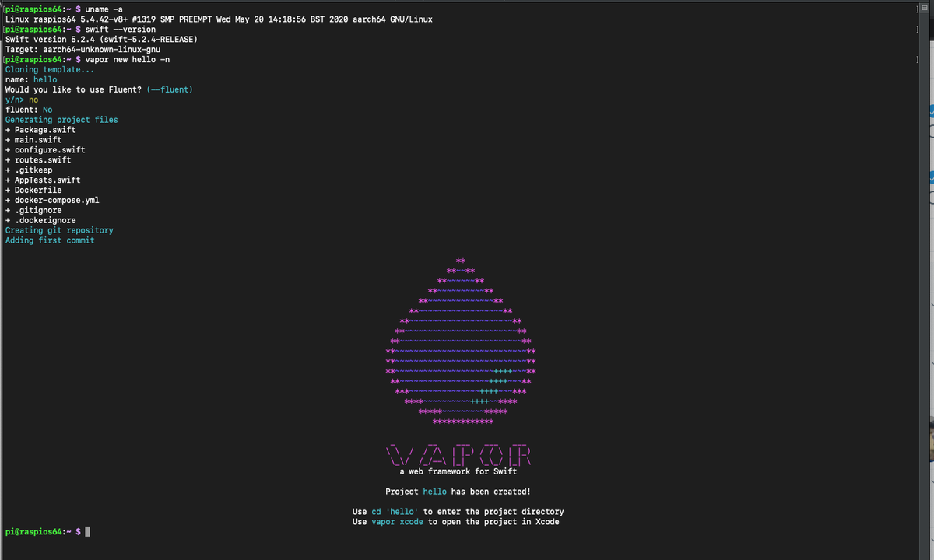Image resolution: width=934 pixels, height=560 pixels.
Task: Click the '+ routes.swift' entry
Action: click(38, 160)
